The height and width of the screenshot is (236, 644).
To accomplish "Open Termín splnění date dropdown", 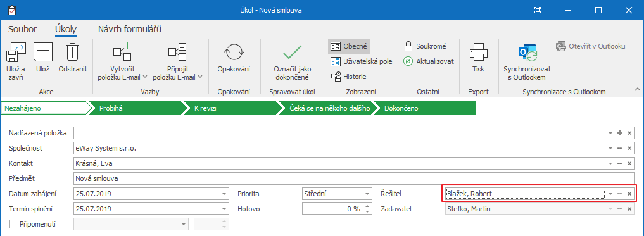I will click(224, 209).
